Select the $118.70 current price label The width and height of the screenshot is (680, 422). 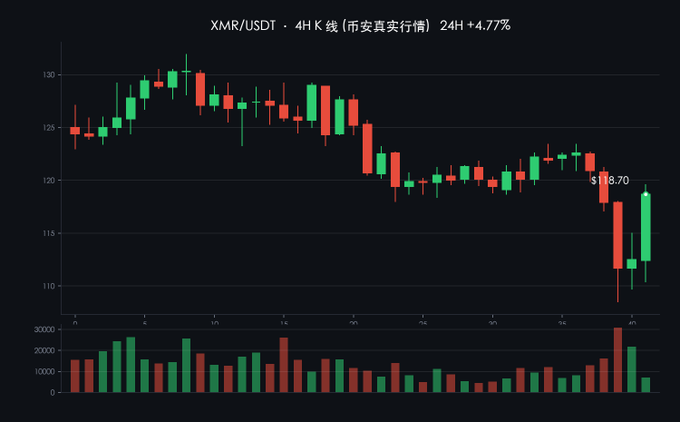[x=610, y=180]
